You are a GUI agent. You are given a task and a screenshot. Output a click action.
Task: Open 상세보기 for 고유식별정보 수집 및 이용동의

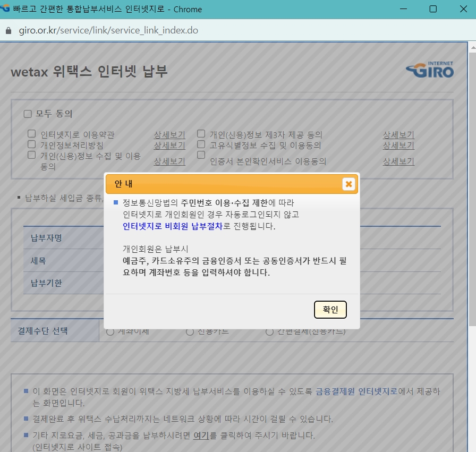[398, 146]
